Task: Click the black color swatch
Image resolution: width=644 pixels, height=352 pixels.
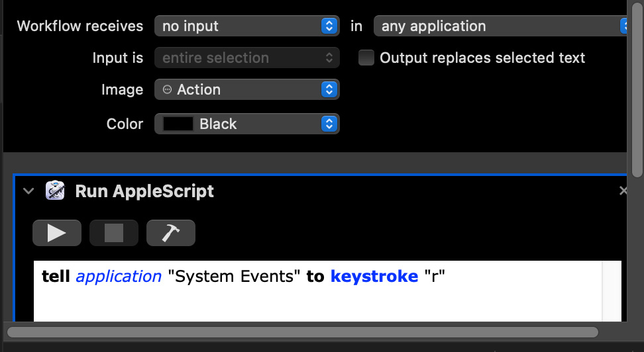Action: [178, 124]
